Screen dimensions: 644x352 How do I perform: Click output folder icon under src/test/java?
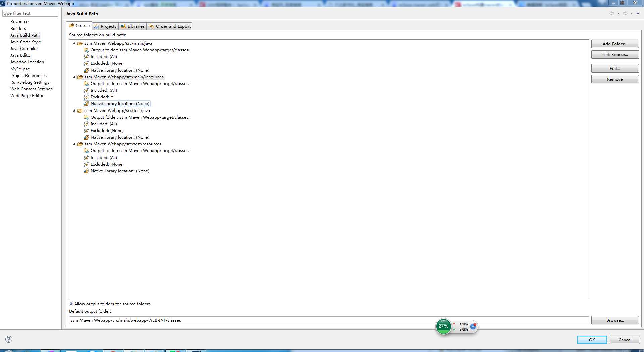(x=86, y=117)
